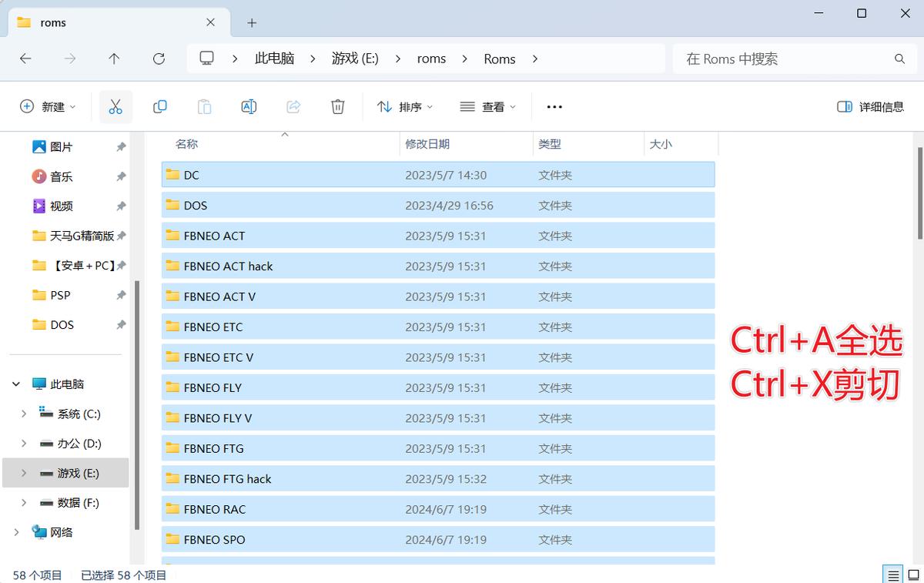Select the Rename icon
The width and height of the screenshot is (924, 583).
pos(249,106)
